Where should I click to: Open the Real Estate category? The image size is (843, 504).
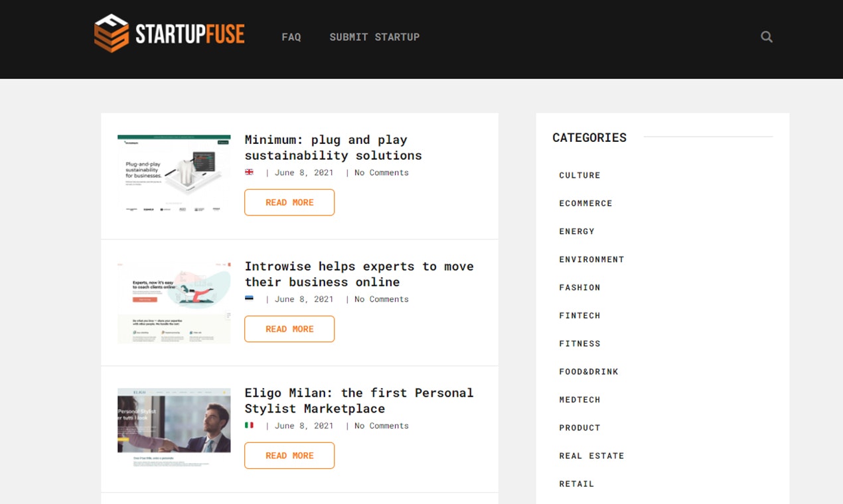coord(591,456)
